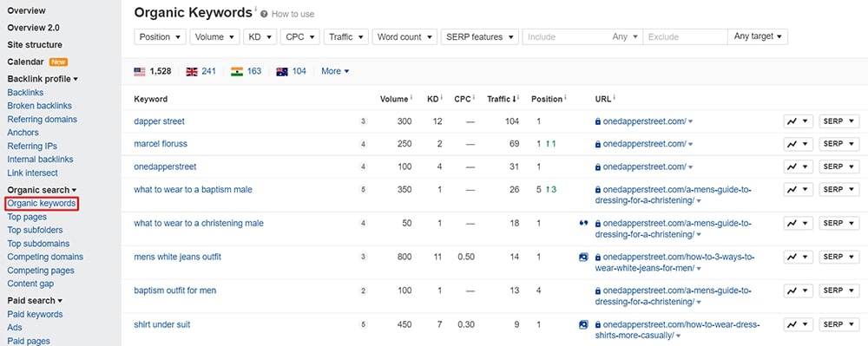Open Volume filter dropdown
The image size is (868, 346).
[x=214, y=37]
